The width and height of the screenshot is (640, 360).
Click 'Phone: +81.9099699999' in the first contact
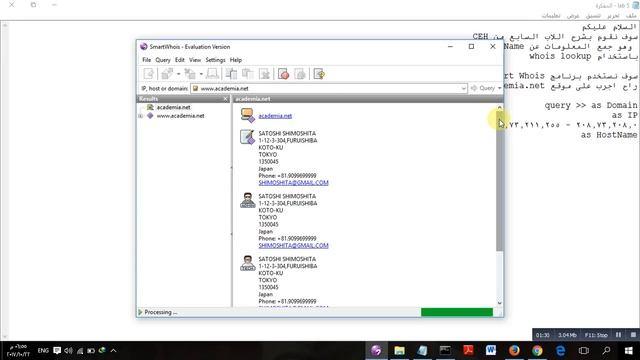coord(287,176)
